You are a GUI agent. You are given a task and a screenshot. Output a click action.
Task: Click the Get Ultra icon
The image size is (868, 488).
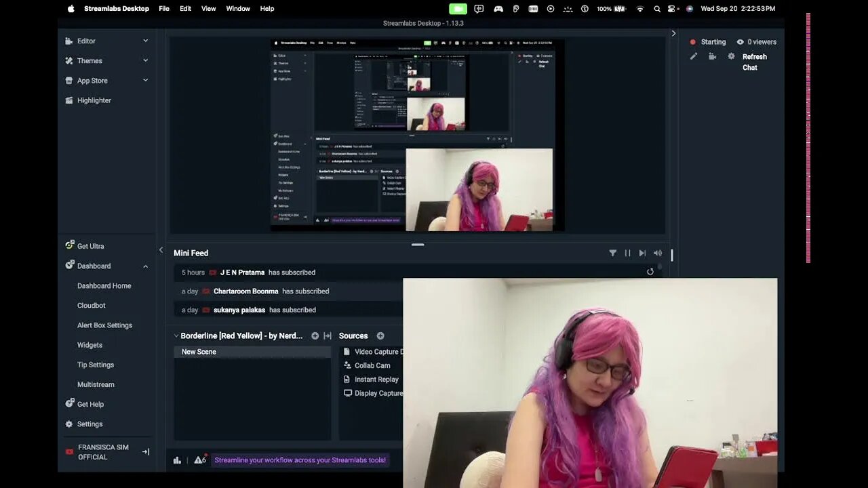(x=69, y=245)
